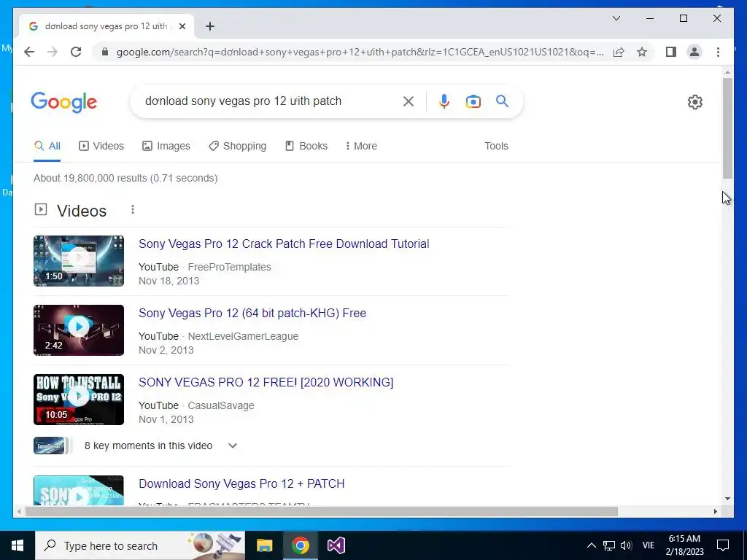Open tab search chevron in title bar

pos(616,18)
